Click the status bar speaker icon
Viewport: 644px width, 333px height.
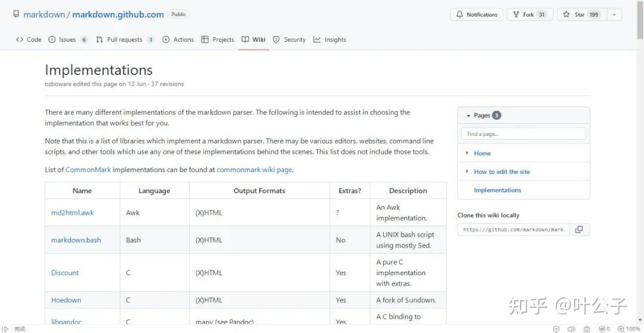click(x=571, y=329)
